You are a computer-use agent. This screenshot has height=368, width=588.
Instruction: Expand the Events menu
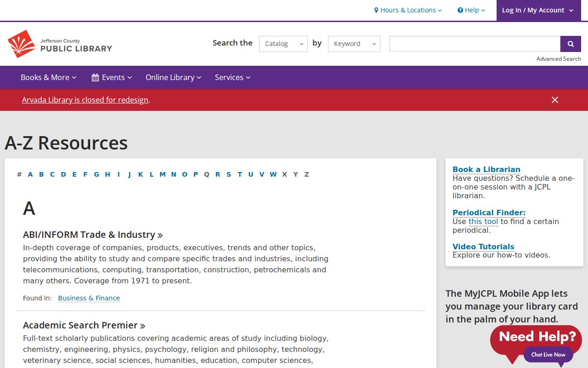112,77
